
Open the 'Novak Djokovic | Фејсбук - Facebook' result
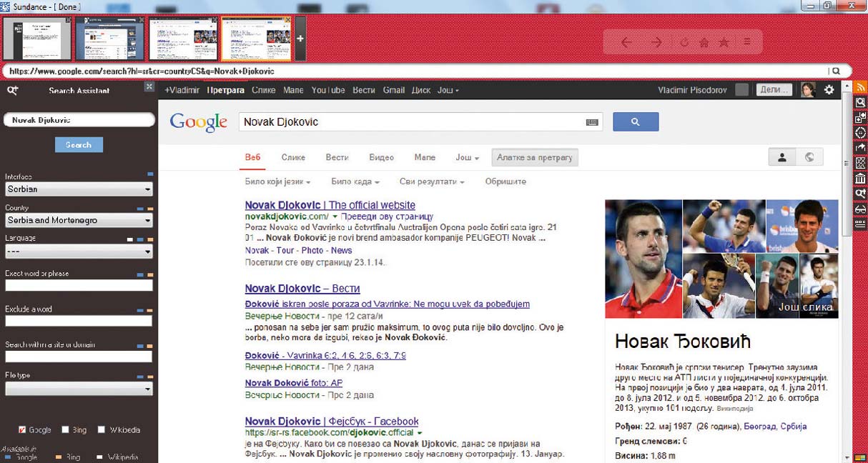(x=332, y=422)
